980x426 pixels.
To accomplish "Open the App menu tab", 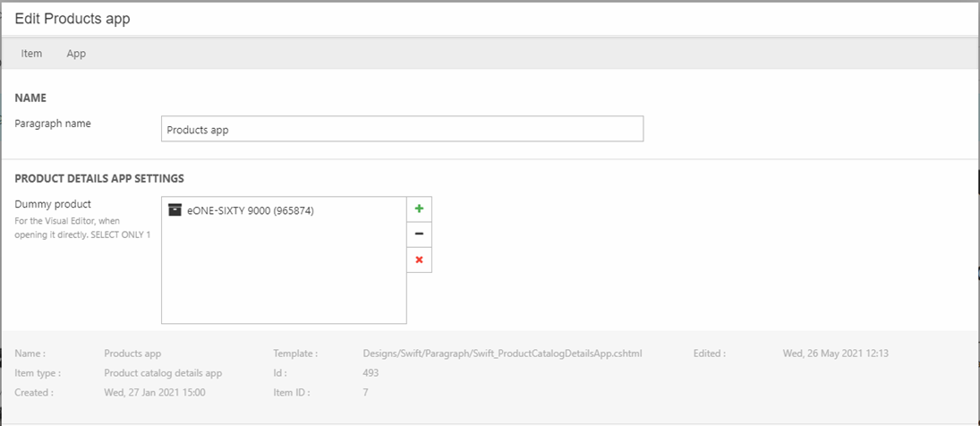I will click(76, 54).
